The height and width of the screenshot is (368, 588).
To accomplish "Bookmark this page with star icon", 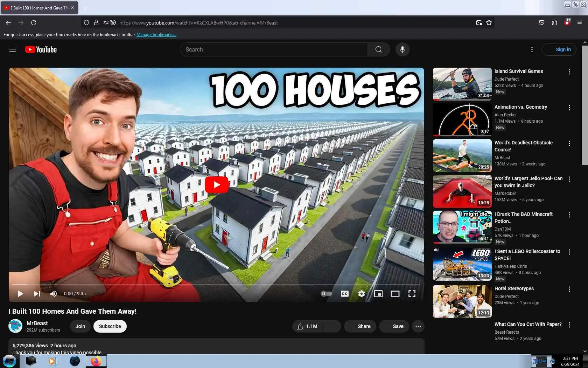I will (489, 23).
